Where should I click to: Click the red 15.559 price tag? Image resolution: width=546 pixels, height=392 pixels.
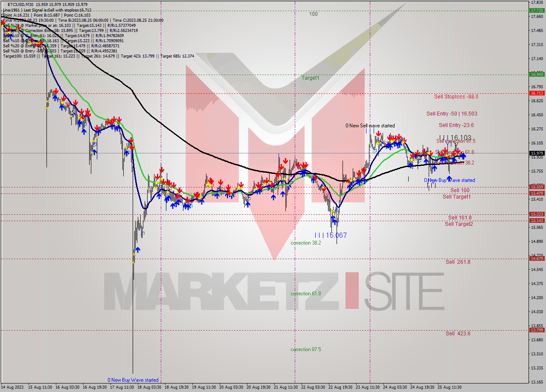coord(536,187)
